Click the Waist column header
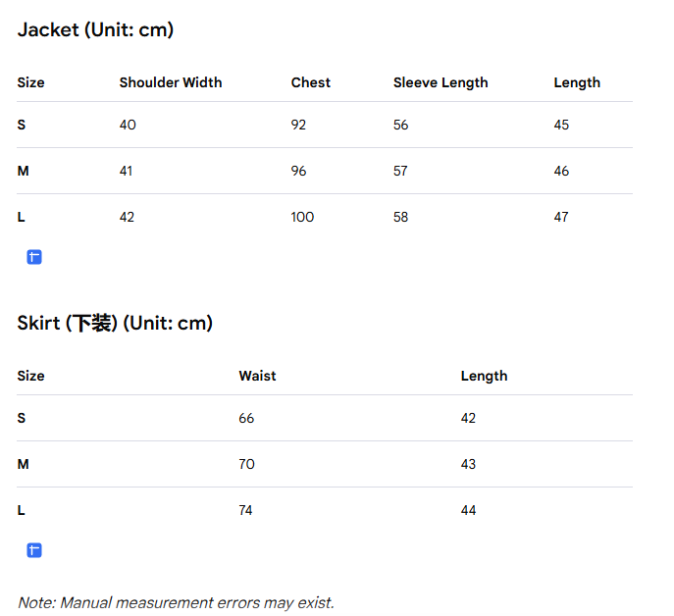 pos(257,376)
